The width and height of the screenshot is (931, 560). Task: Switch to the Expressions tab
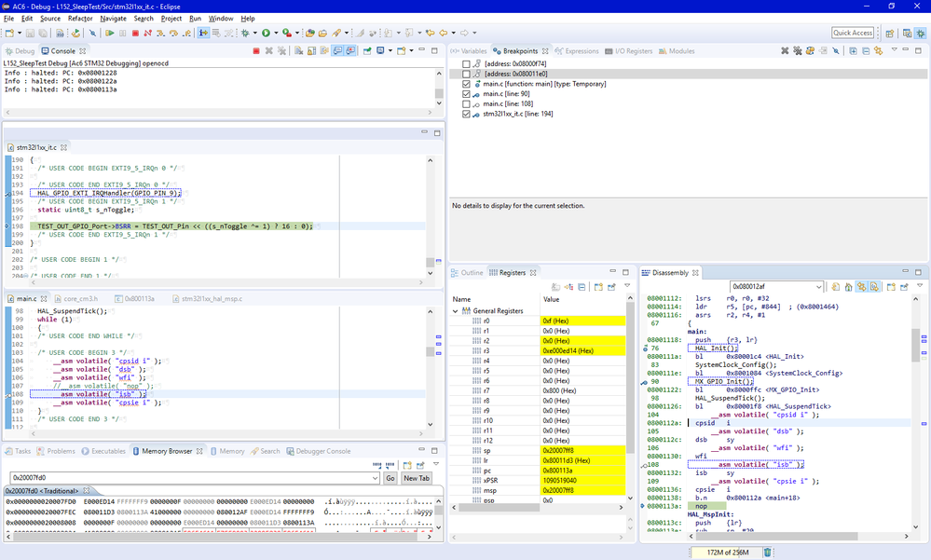pyautogui.click(x=577, y=51)
